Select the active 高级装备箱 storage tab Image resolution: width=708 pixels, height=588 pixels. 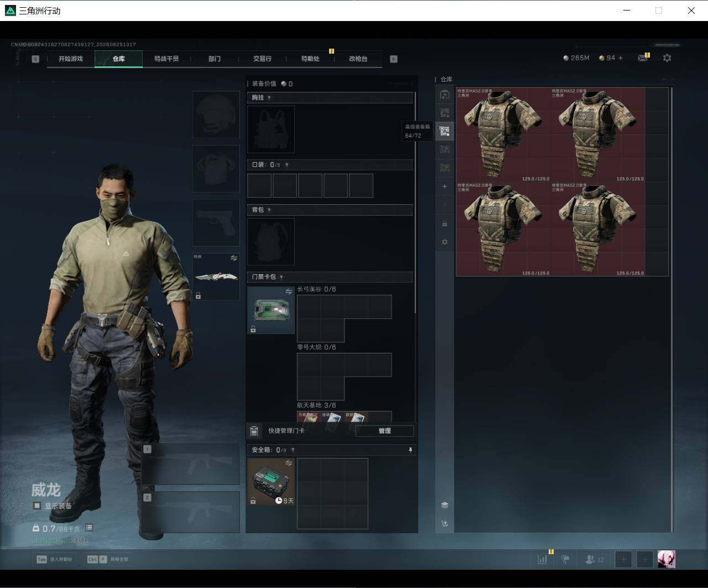[x=445, y=131]
